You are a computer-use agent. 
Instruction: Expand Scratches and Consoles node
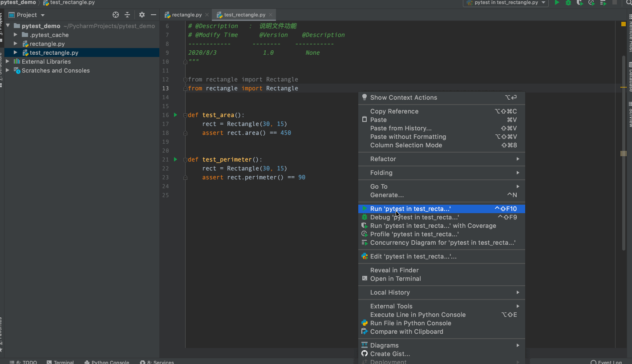coord(8,70)
